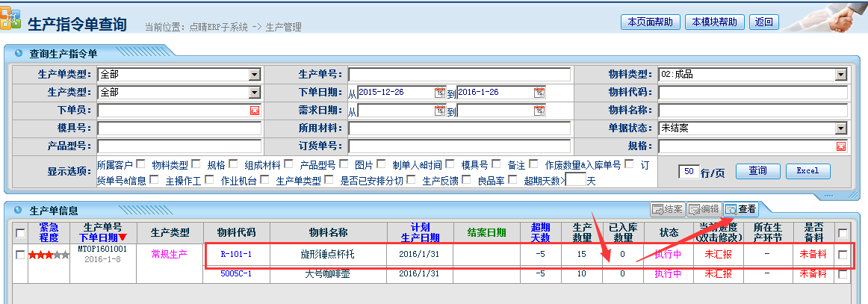Click the 查看 view button

(740, 209)
